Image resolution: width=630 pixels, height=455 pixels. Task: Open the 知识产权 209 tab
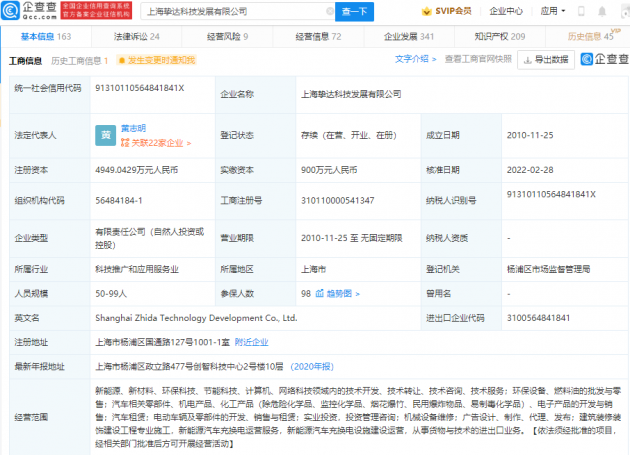[x=500, y=37]
